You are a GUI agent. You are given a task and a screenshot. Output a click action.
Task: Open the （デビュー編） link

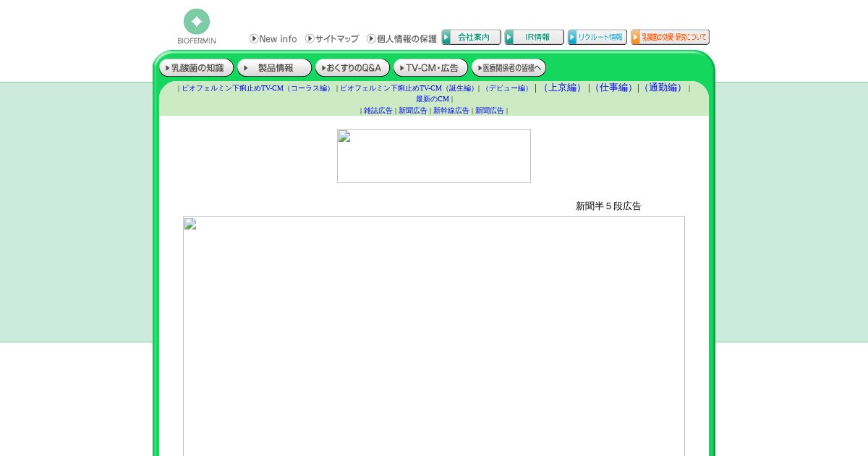click(x=507, y=88)
